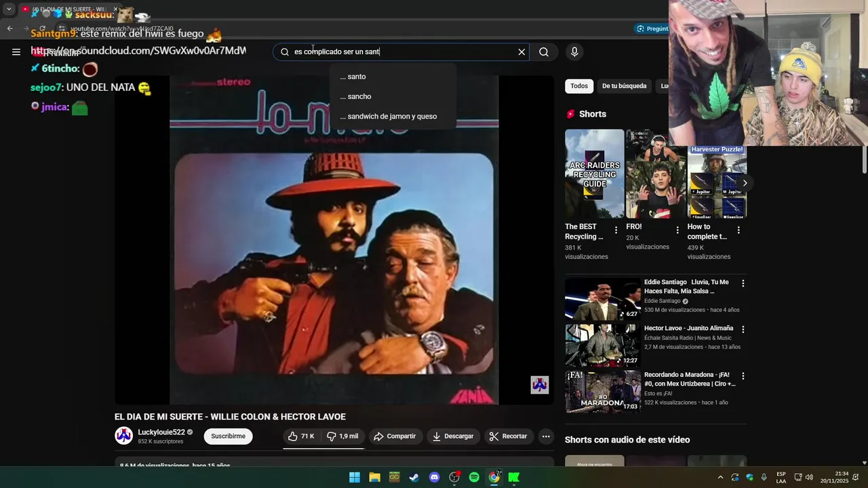This screenshot has width=868, height=488.
Task: Open options for How to complete short
Action: pos(738,230)
